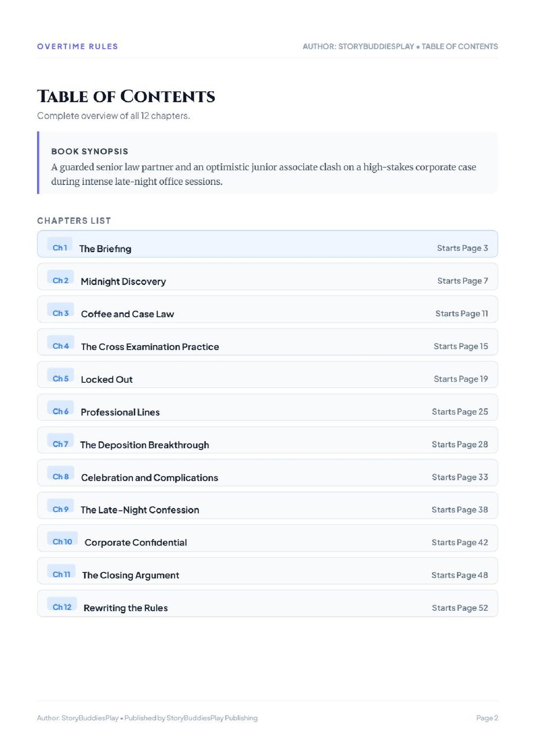Click the Ch 12 badge
Screen dimensions: 535x756
click(62, 605)
